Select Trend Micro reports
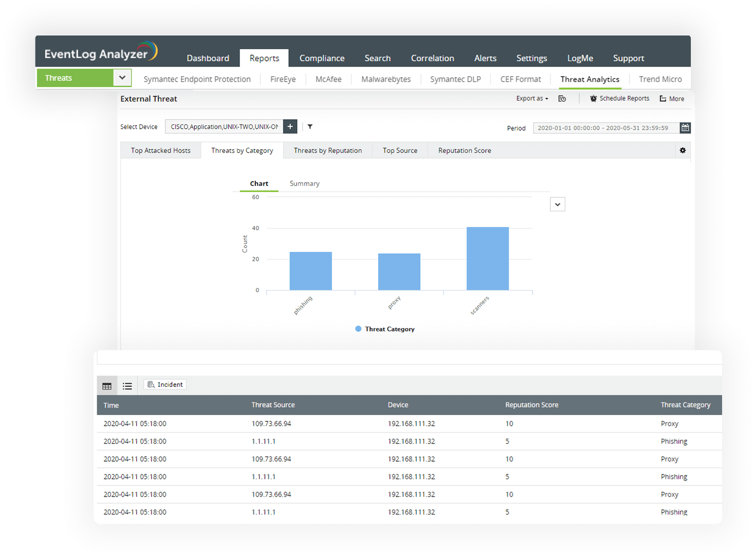Screen dimensions: 756x558 [x=660, y=79]
